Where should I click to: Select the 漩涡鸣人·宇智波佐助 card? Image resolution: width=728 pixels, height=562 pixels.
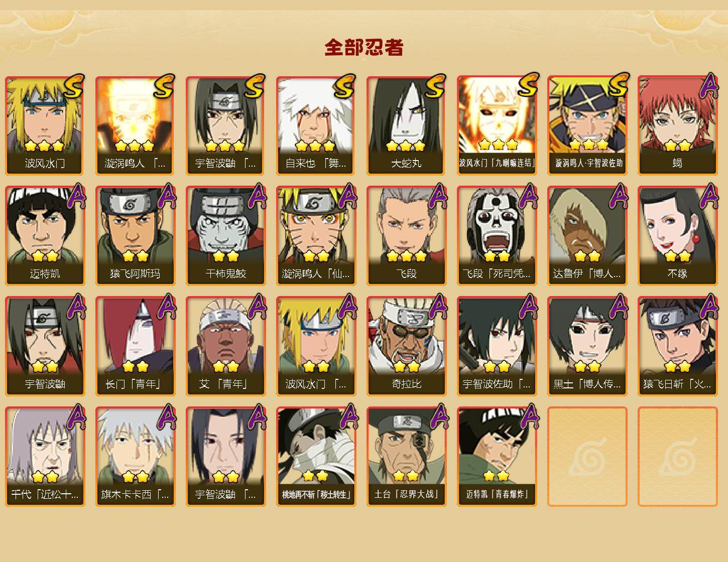(587, 125)
